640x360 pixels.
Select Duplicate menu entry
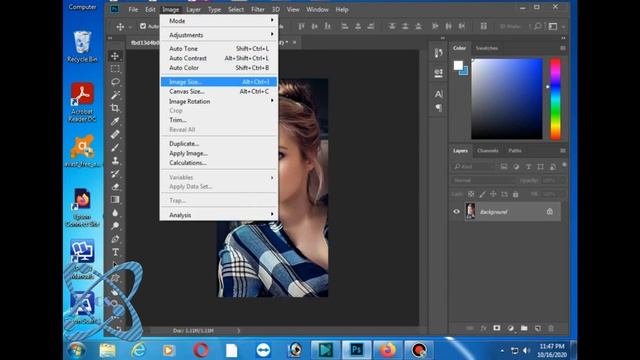(219, 144)
